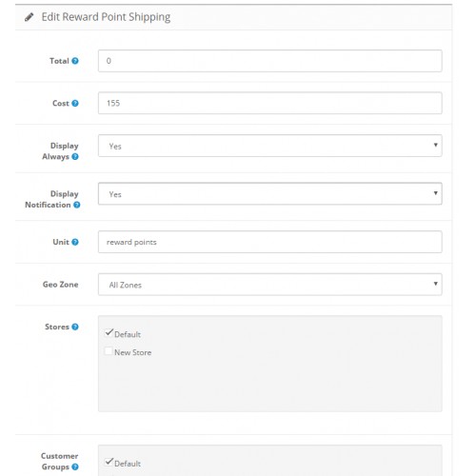Click the Edit Reward Point Shipping heading
Screen dimensions: 476x476
click(x=106, y=17)
